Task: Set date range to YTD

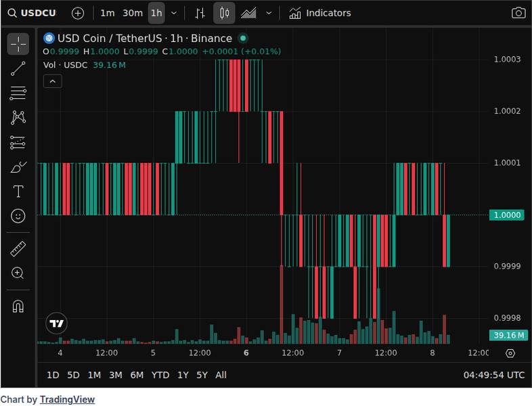Action: tap(160, 375)
